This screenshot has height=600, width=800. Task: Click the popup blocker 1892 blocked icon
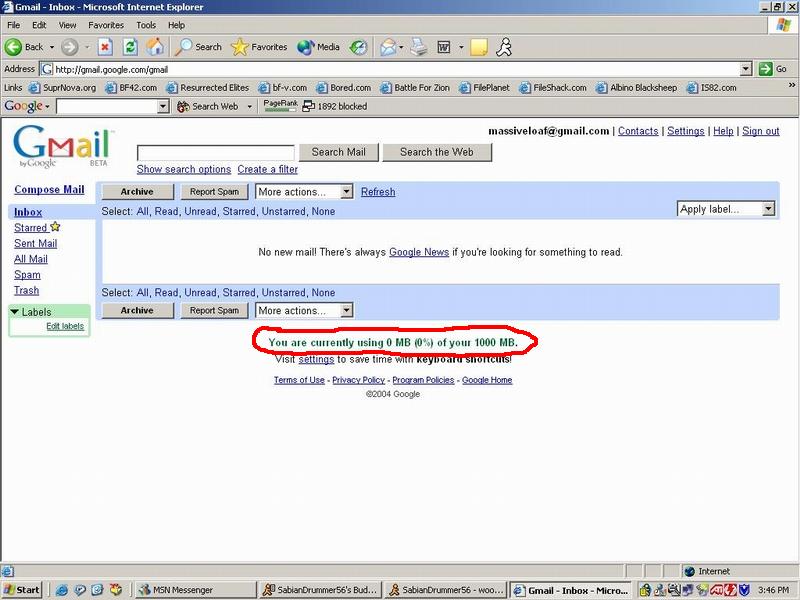tap(308, 106)
